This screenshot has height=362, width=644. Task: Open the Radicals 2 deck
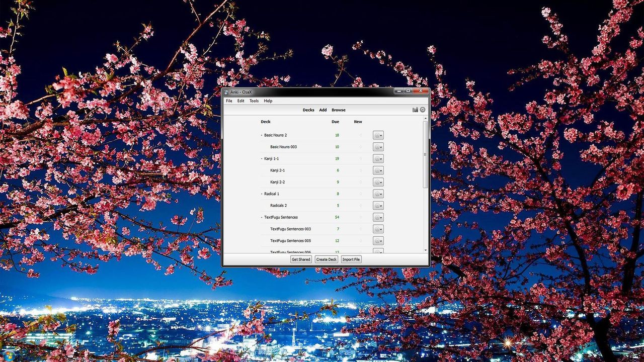pyautogui.click(x=278, y=206)
